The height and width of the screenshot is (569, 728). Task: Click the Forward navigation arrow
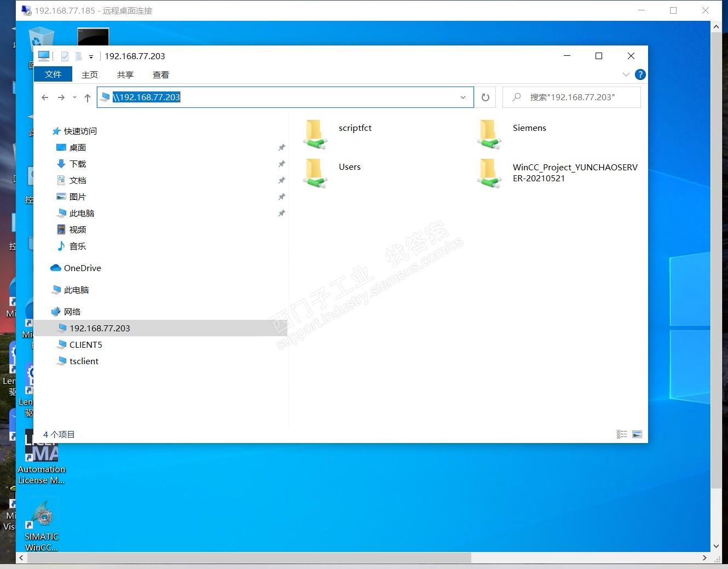[x=61, y=97]
